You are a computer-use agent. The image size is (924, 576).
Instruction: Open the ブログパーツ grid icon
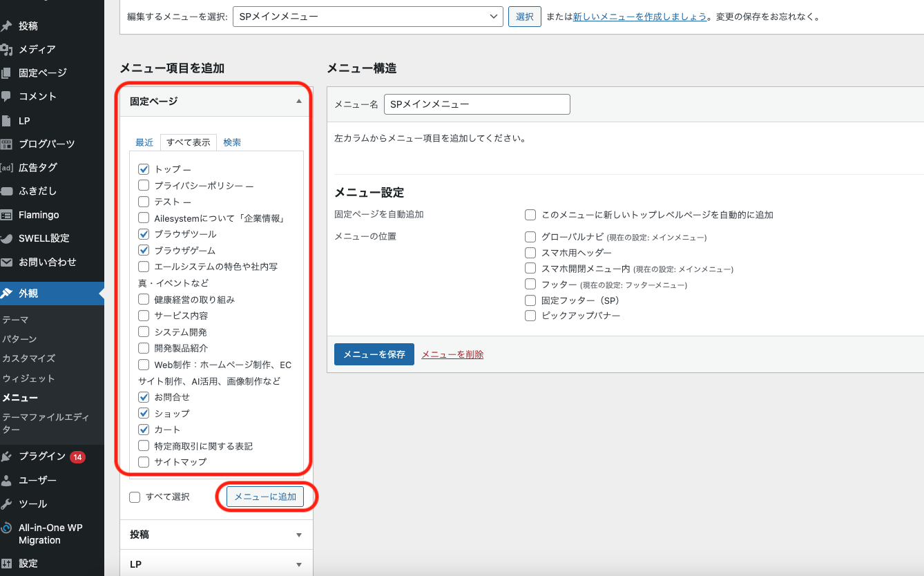point(6,144)
